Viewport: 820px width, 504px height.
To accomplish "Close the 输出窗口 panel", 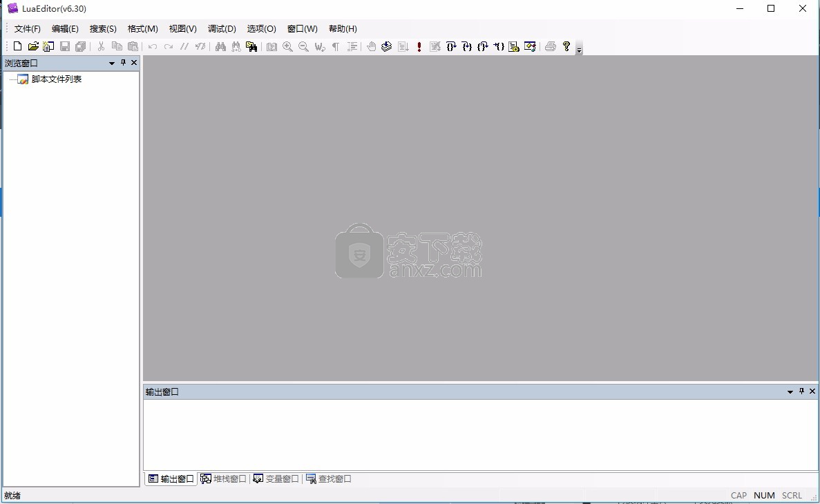I will coord(812,391).
